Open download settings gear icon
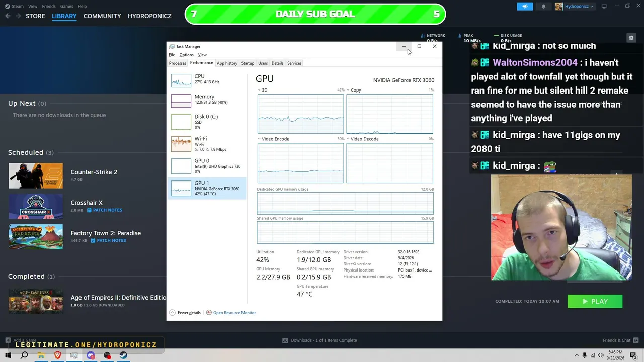Screen dimensions: 644x362 (631, 38)
